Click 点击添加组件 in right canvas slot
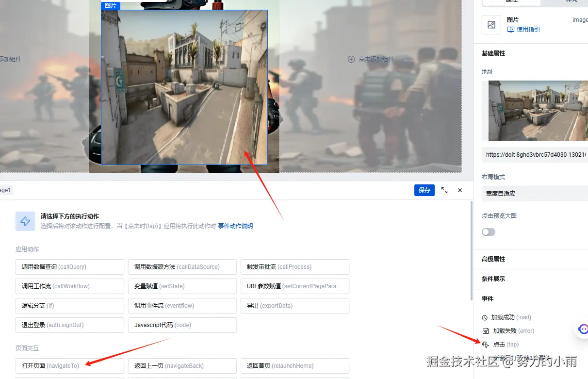This screenshot has width=588, height=379. (376, 59)
